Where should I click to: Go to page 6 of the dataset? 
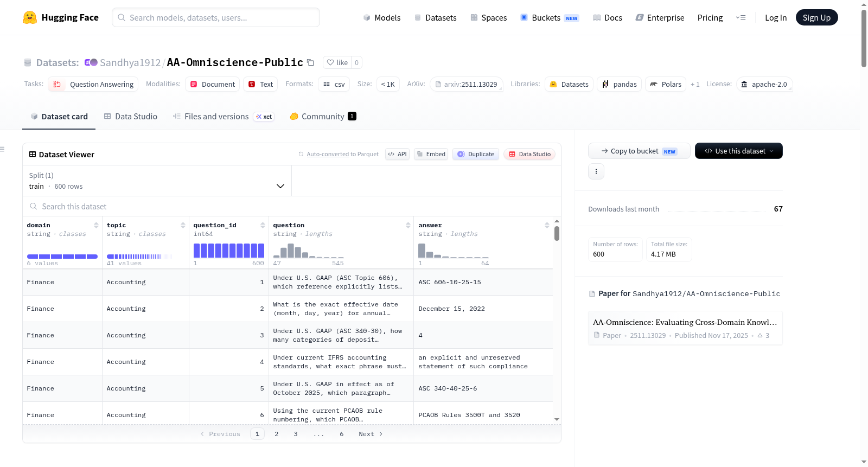click(342, 434)
